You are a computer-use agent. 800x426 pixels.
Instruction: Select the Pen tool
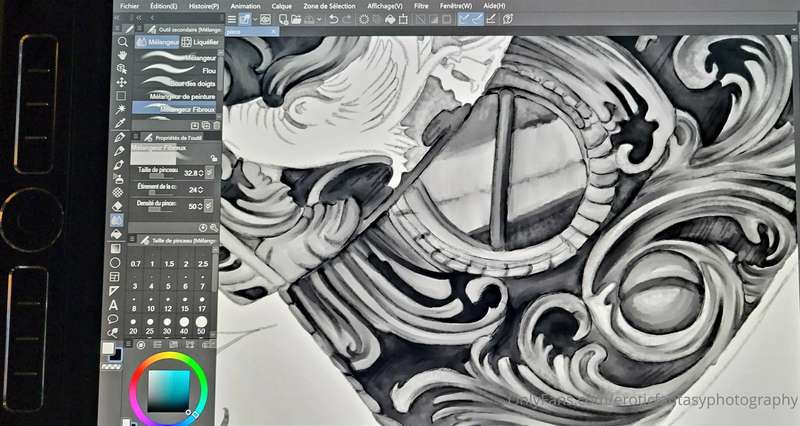120,137
